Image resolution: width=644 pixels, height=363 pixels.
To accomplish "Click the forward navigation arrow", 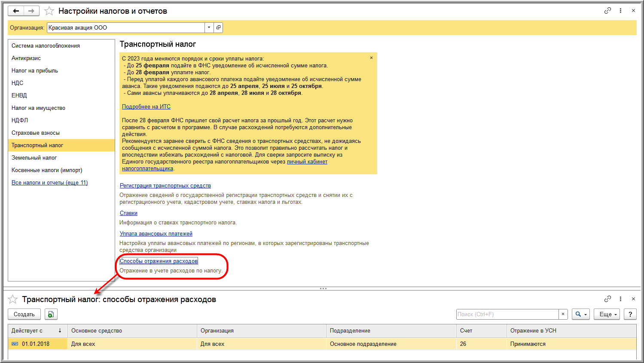I will [x=31, y=11].
